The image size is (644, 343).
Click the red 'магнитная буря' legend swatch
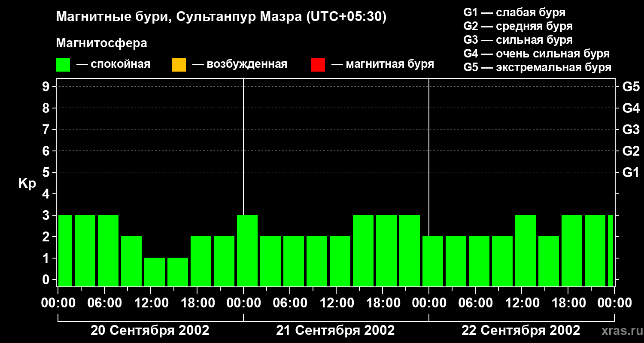(318, 65)
